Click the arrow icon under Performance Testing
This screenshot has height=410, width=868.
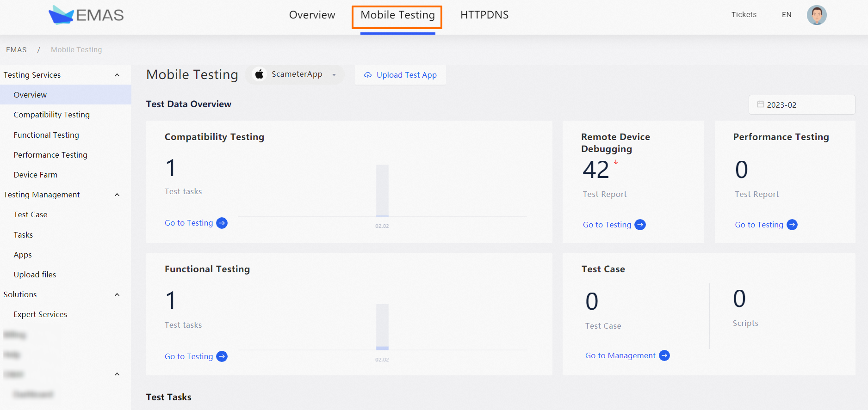click(x=792, y=225)
